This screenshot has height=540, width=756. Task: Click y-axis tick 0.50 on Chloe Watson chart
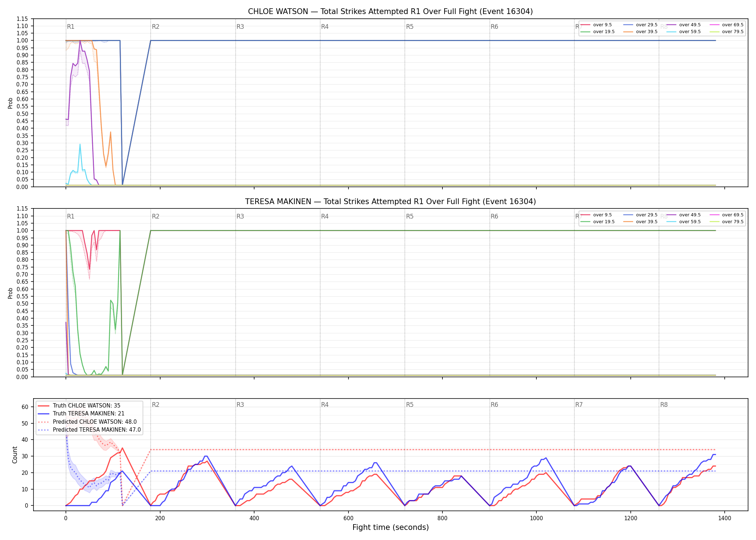[22, 114]
